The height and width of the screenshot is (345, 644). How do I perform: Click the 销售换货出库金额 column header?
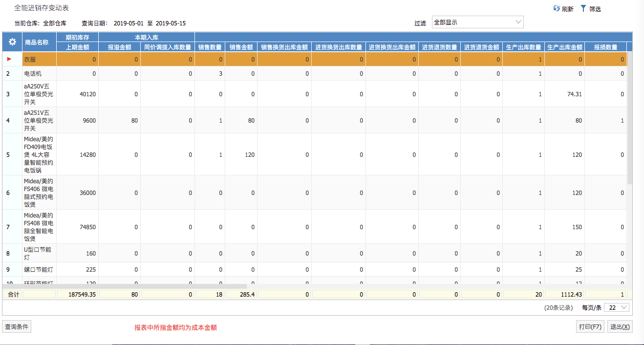click(284, 47)
